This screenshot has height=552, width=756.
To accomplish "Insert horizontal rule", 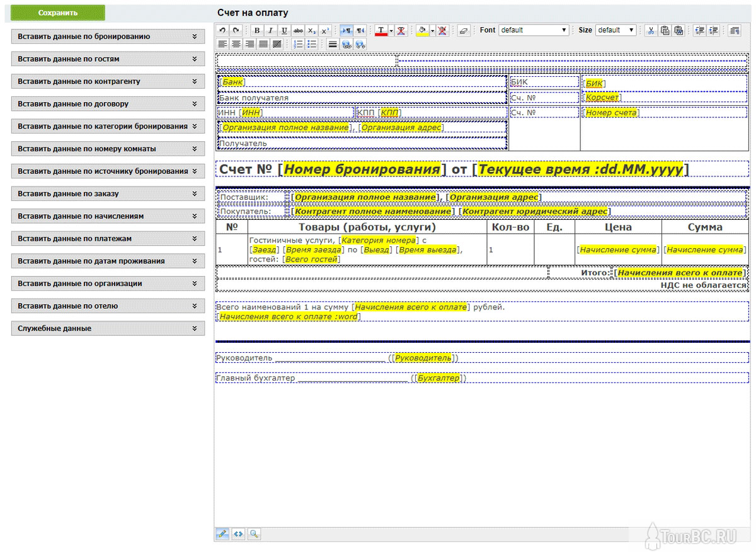I will click(x=333, y=44).
